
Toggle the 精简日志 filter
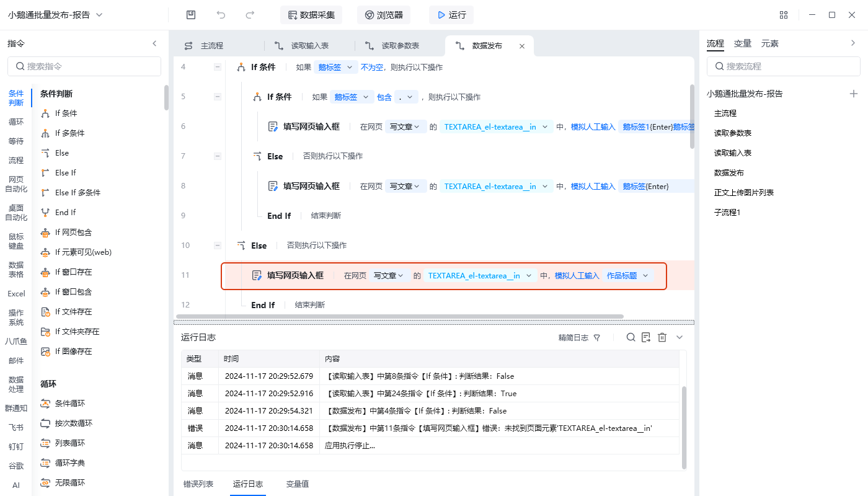[x=580, y=337]
